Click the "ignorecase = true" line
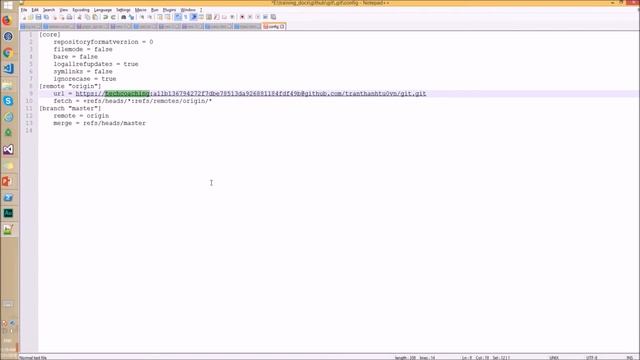The image size is (640, 360). pos(85,79)
